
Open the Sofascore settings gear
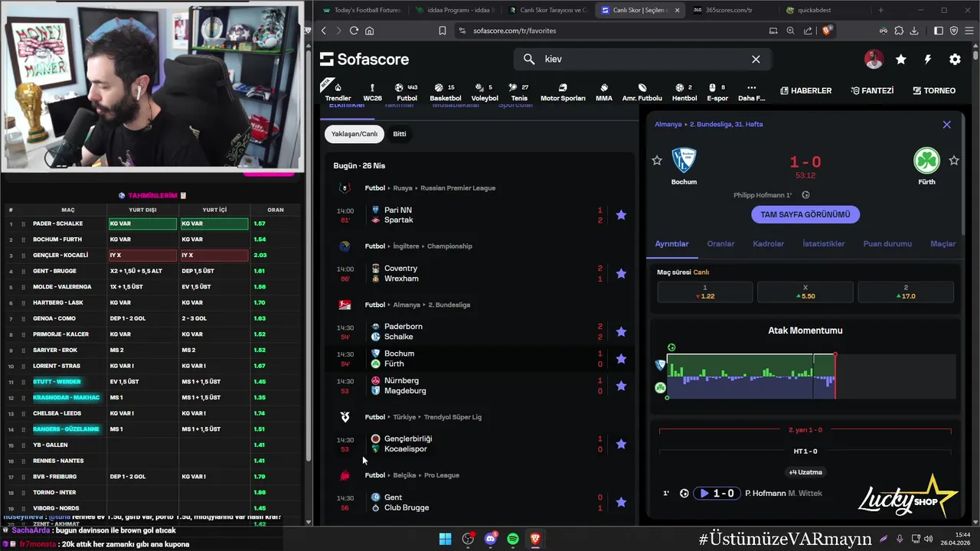(x=955, y=59)
